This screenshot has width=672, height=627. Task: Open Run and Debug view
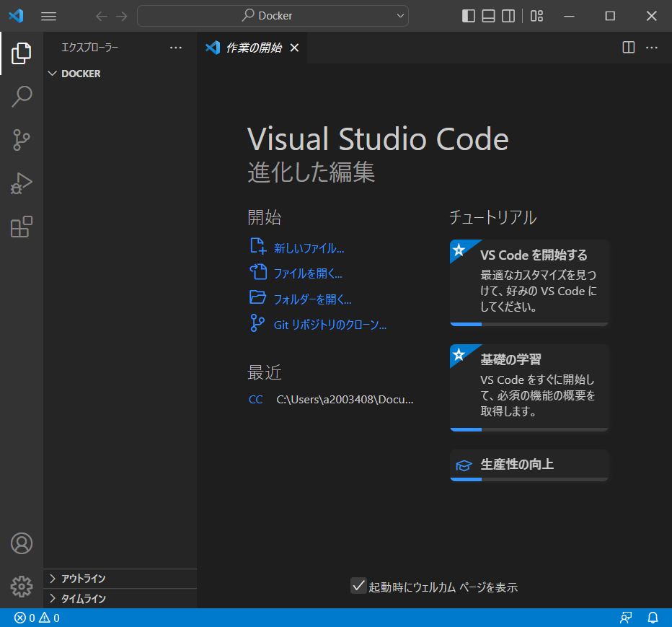(22, 183)
